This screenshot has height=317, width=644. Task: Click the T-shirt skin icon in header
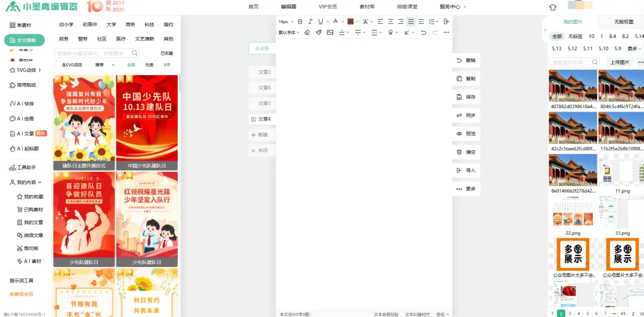[552, 7]
